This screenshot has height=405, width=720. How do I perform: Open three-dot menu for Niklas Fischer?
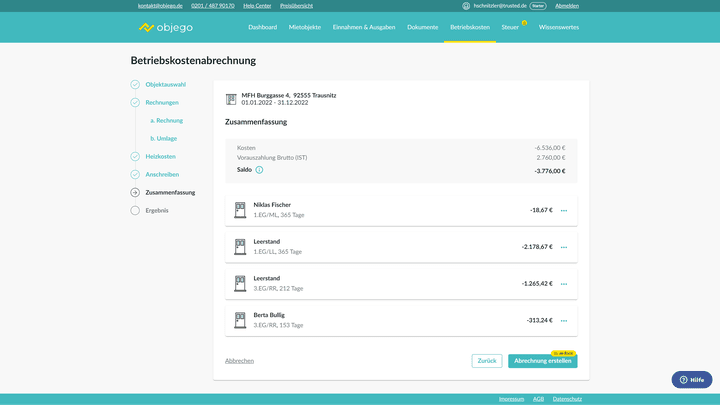pos(564,211)
